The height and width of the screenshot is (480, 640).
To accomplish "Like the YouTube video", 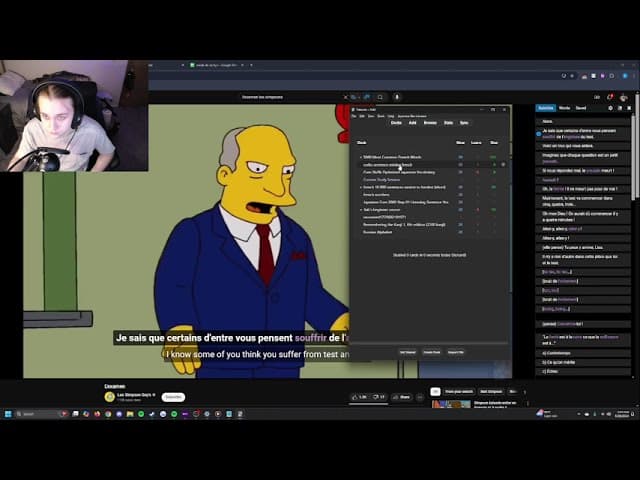I will 360,397.
